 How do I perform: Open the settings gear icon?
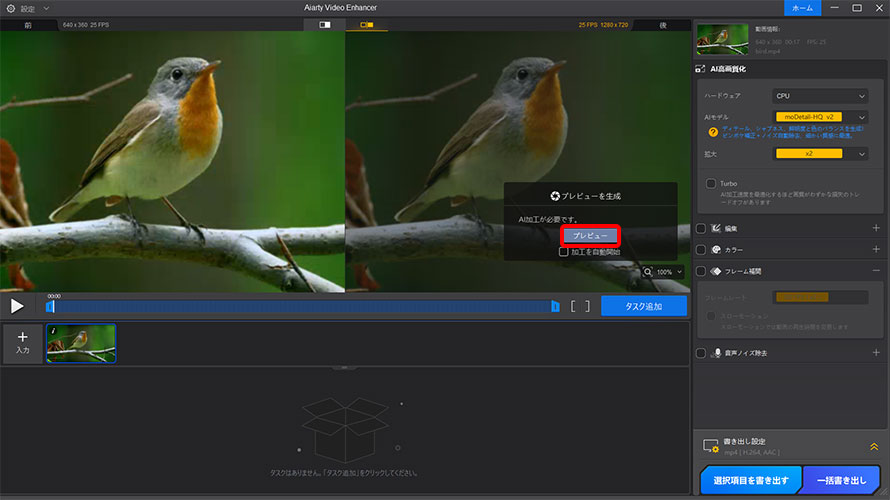pyautogui.click(x=10, y=9)
